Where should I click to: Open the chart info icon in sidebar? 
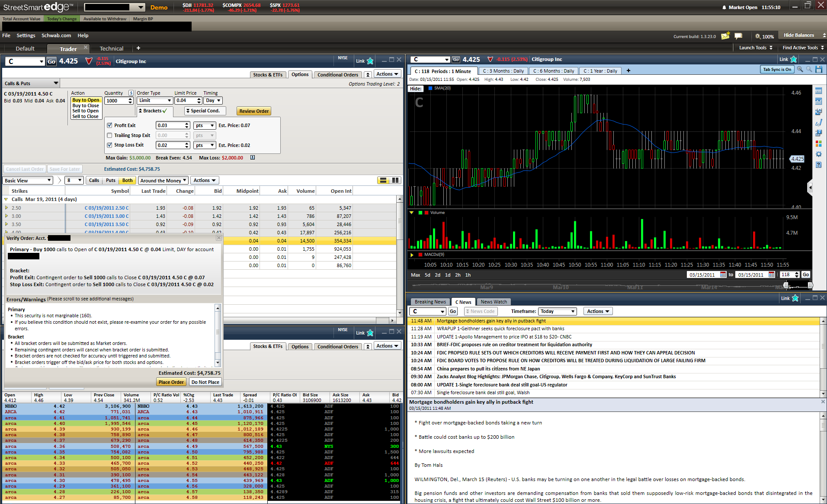(818, 133)
